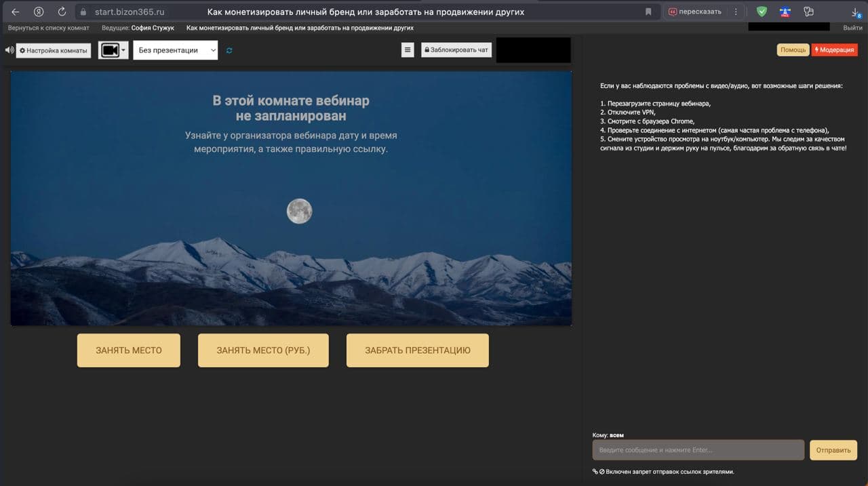This screenshot has height=486, width=868.
Task: Click 'В этой комнате вебинар не запланирован' heading
Action: (x=291, y=108)
